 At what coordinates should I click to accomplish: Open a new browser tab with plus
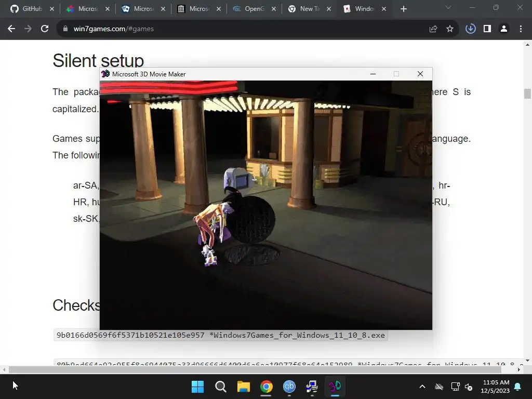(403, 9)
